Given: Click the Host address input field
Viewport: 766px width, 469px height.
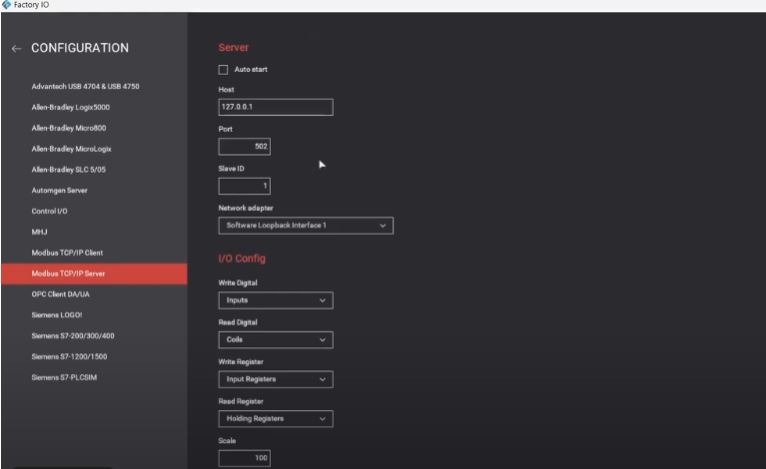Looking at the screenshot, I should point(275,108).
